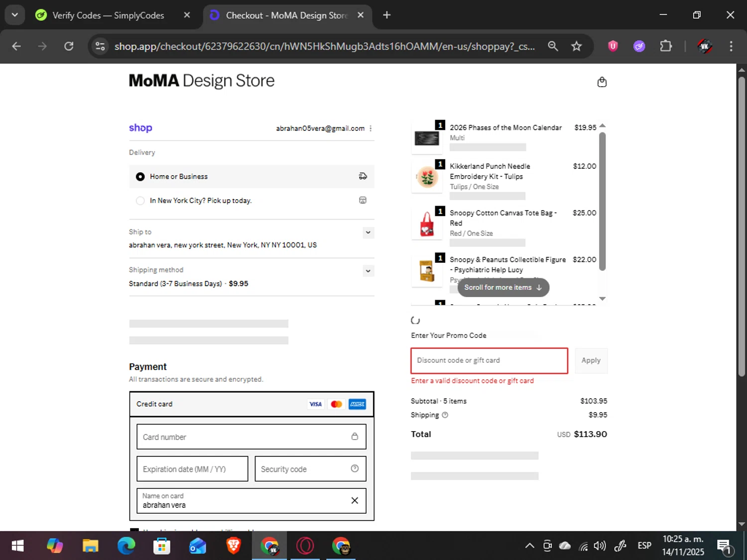Click the page vertical scrollbar thumb
747x560 pixels.
pyautogui.click(x=742, y=226)
